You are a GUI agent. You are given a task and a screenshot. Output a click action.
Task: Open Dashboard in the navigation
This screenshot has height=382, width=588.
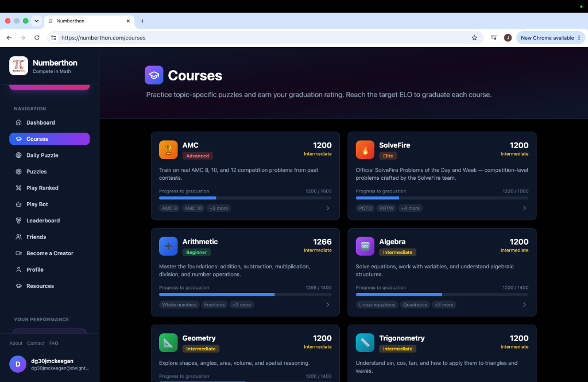49,122
